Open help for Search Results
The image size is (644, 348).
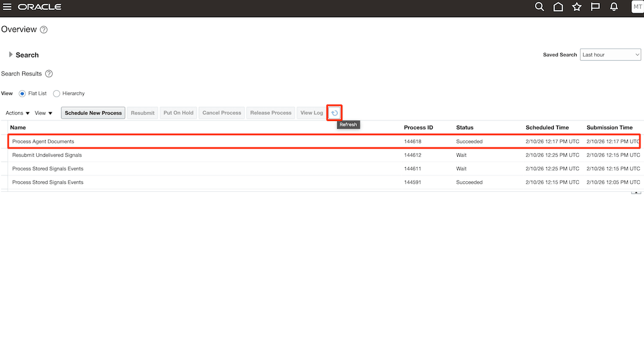pos(49,74)
